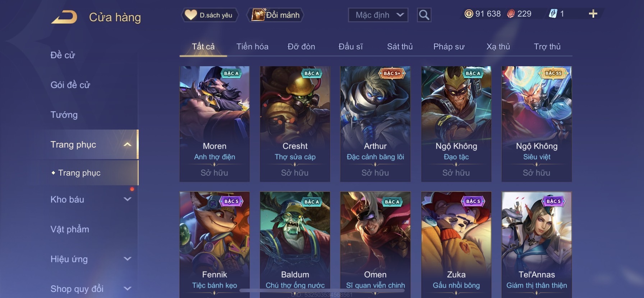
Task: Switch to the Pháp sư tab
Action: point(449,46)
